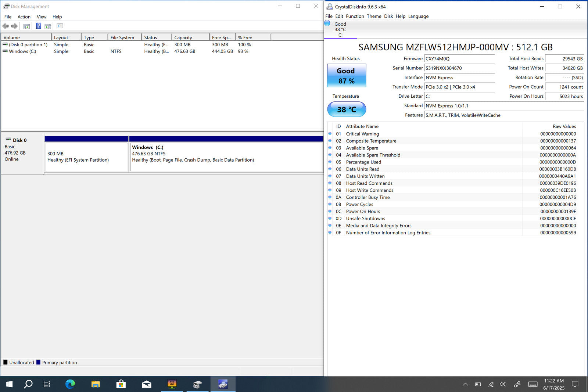Click the Show/Hide Action Pane toolbar icon
588x392 pixels.
48,26
